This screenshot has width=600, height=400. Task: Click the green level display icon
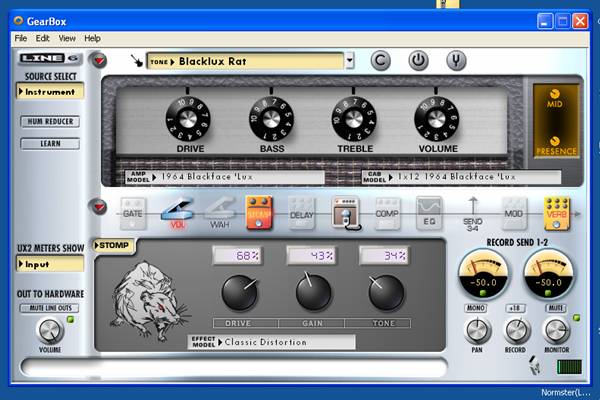[x=569, y=367]
